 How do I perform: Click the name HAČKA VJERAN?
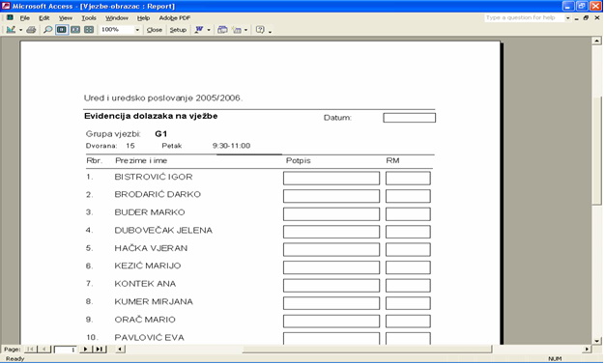pyautogui.click(x=151, y=248)
